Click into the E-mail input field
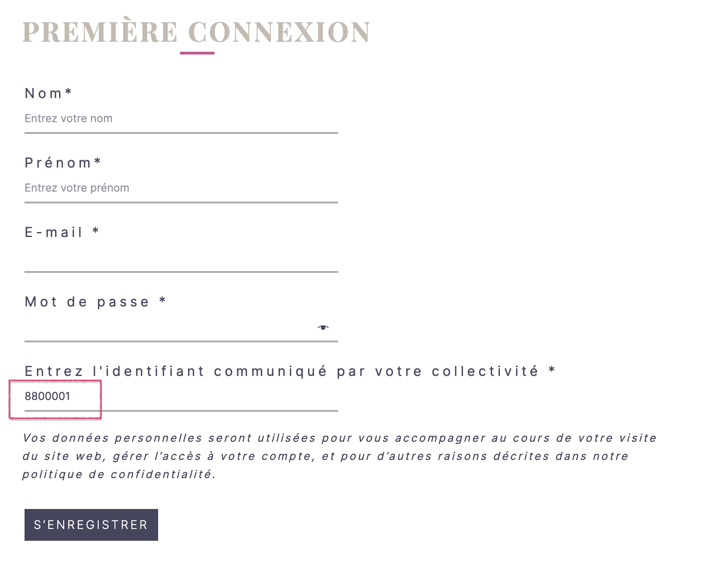The height and width of the screenshot is (573, 728). point(181,258)
